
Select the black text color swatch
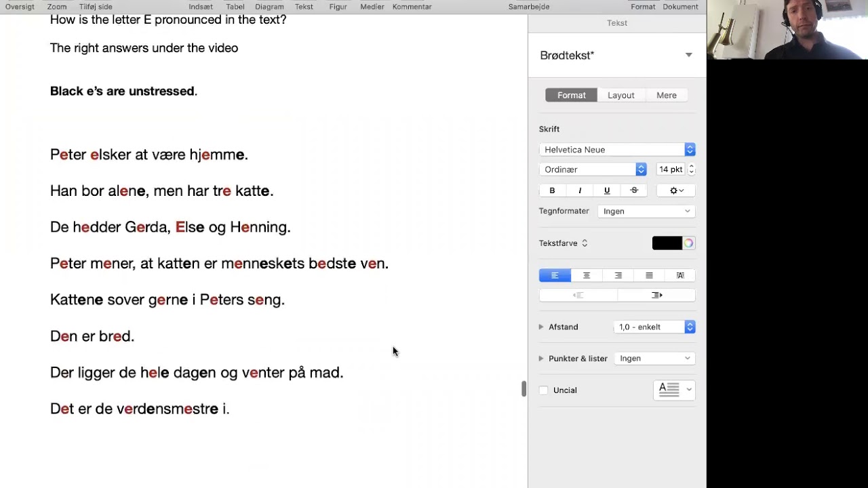[667, 243]
